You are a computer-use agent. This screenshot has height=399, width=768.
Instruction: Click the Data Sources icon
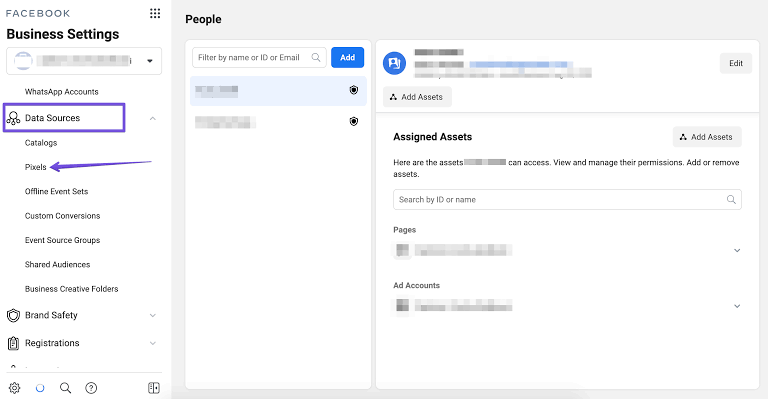pos(13,118)
